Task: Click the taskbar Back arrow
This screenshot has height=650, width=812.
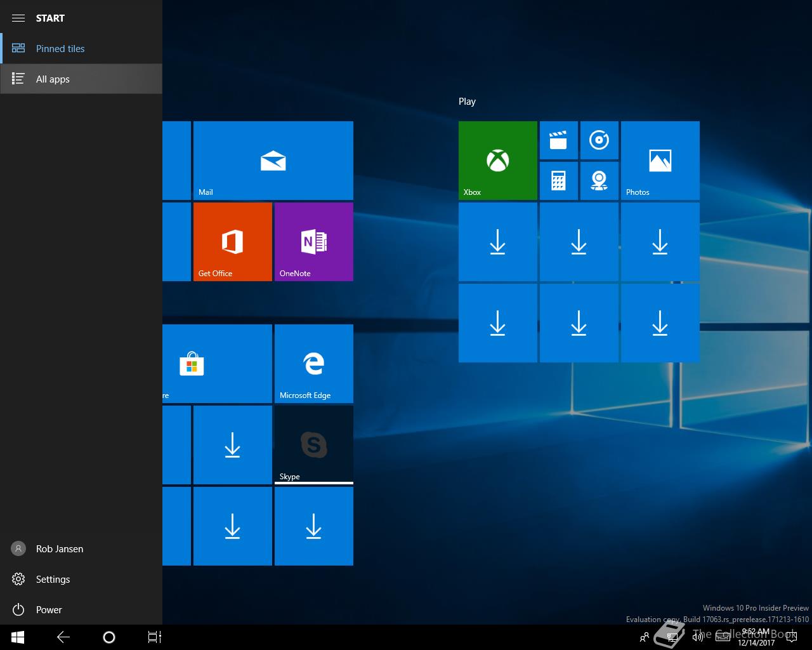Action: click(x=63, y=637)
